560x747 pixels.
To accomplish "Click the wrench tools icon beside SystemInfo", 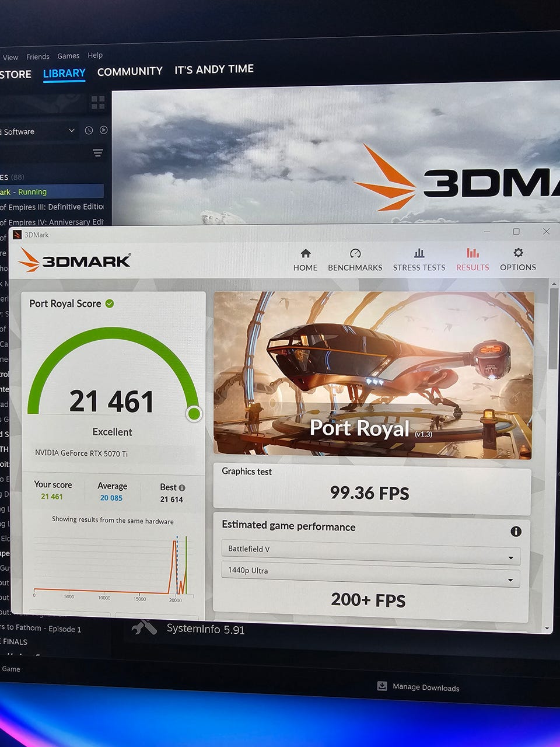I will click(x=144, y=627).
